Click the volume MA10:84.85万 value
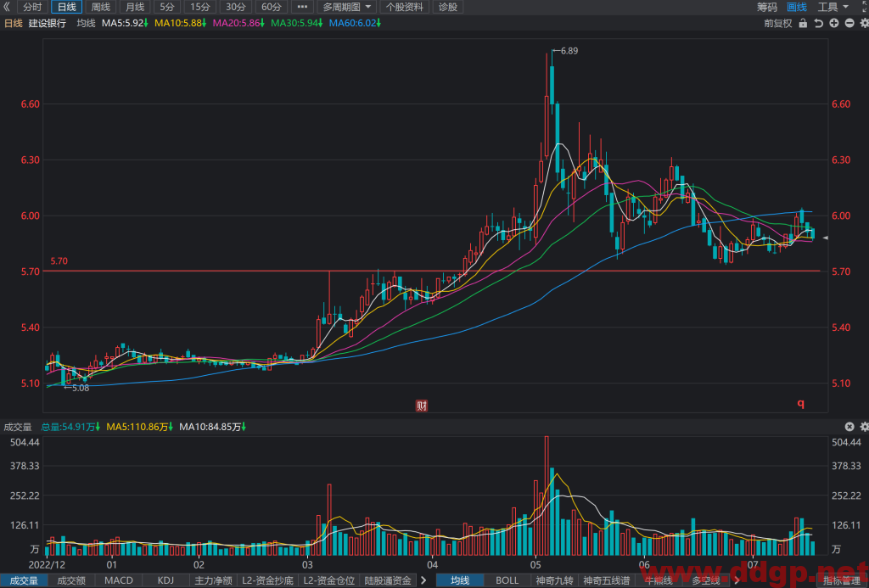 click(x=212, y=427)
